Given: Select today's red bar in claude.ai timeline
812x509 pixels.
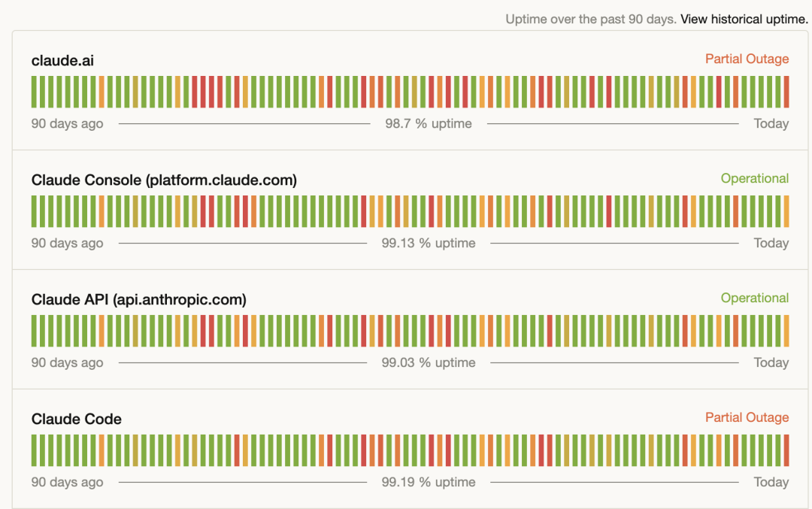Looking at the screenshot, I should (x=786, y=92).
